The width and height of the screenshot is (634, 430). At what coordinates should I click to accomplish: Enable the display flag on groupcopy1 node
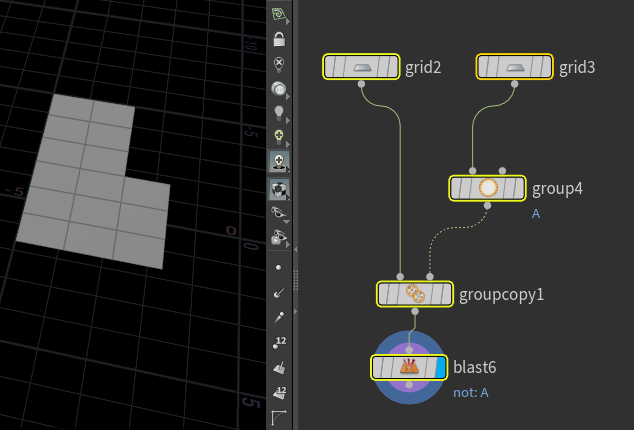(446, 294)
